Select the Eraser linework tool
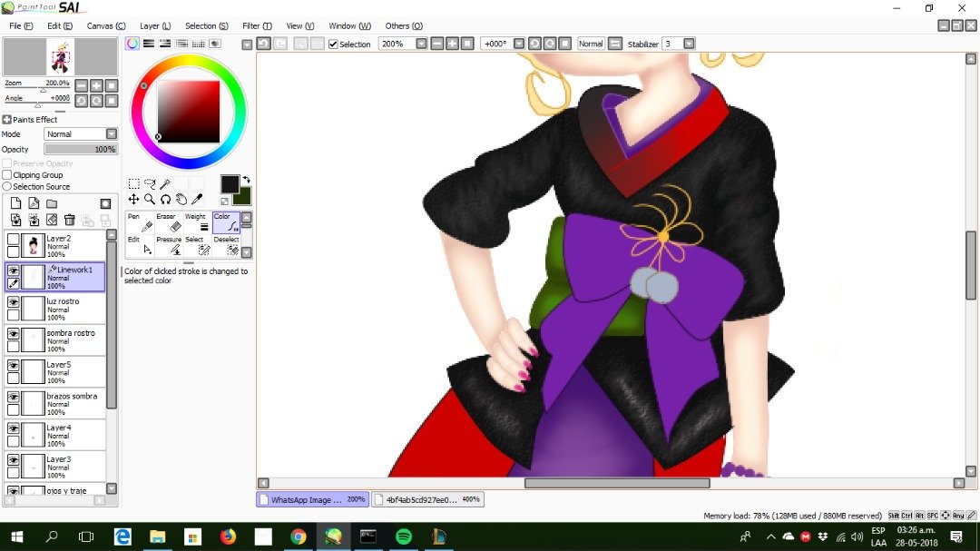The image size is (980, 551). click(x=170, y=222)
